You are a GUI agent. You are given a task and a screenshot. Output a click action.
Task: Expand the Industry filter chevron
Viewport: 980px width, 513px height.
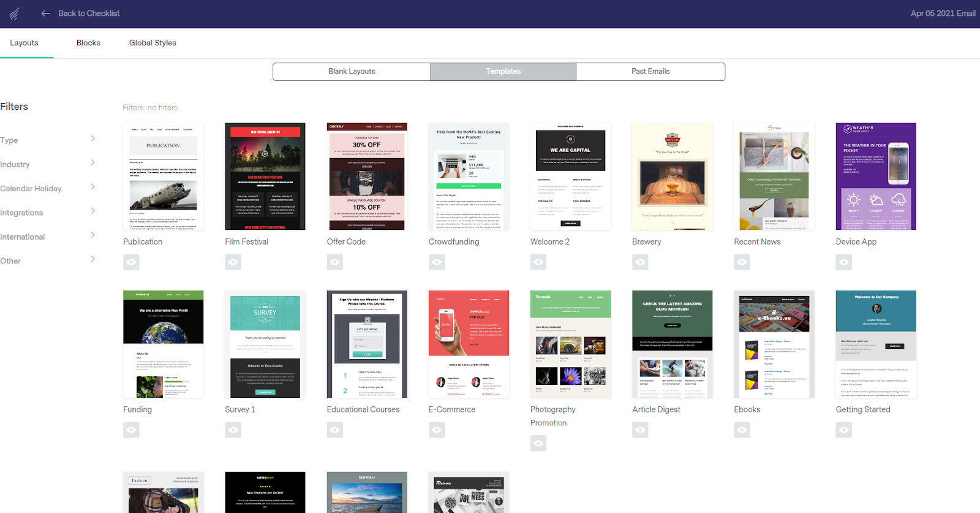tap(93, 162)
